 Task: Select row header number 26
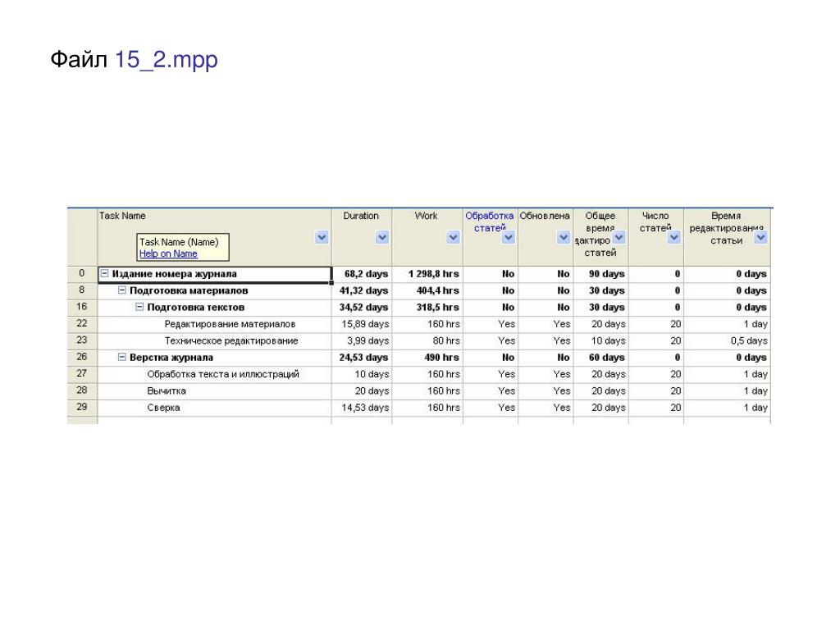[x=82, y=357]
